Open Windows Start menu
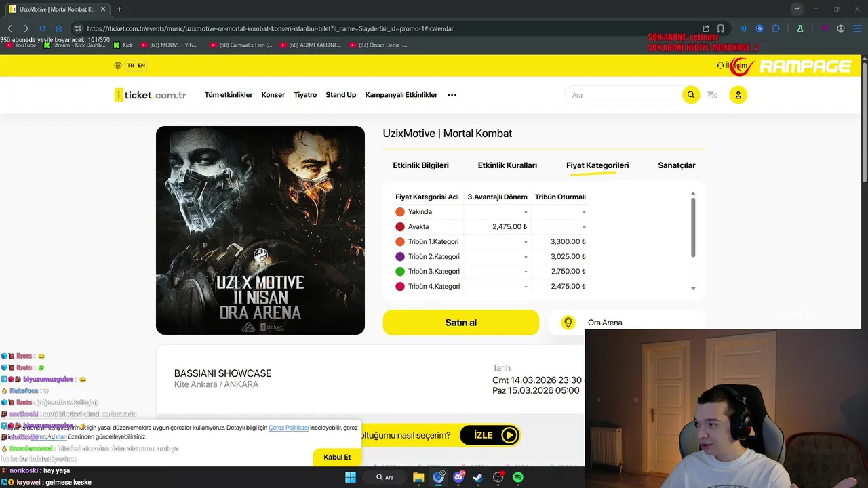The width and height of the screenshot is (868, 488). point(351,477)
